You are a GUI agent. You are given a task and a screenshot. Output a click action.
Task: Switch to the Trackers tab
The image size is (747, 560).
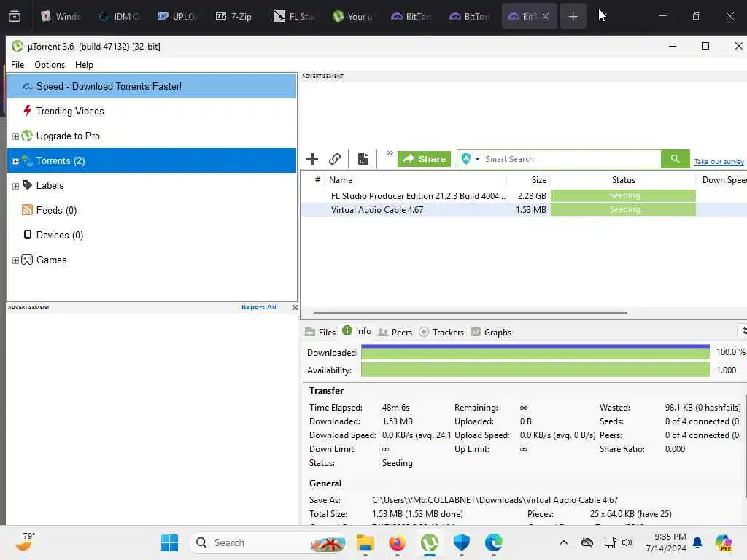coord(441,332)
